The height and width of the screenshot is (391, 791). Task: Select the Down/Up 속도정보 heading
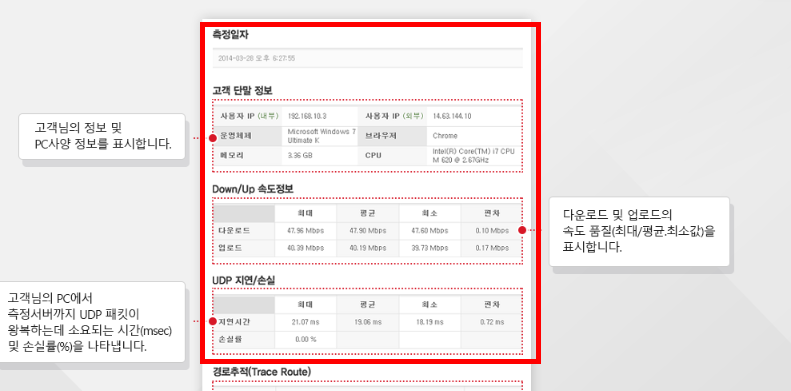click(x=253, y=189)
